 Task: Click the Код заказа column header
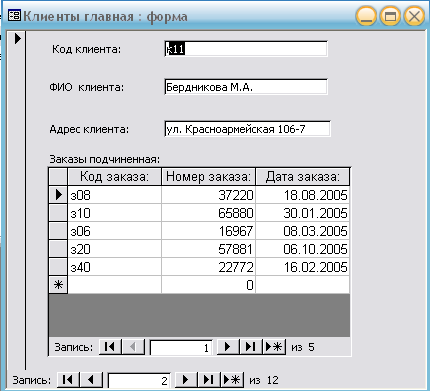115,177
